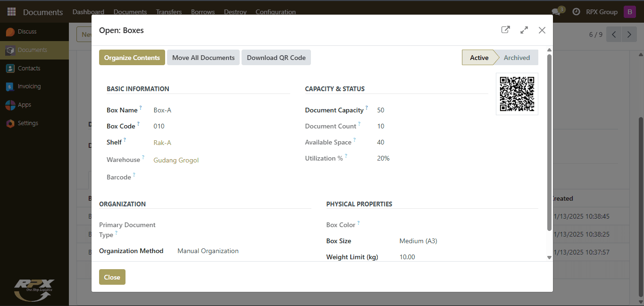The image size is (644, 306).
Task: Select the Active status stage
Action: [x=479, y=58]
